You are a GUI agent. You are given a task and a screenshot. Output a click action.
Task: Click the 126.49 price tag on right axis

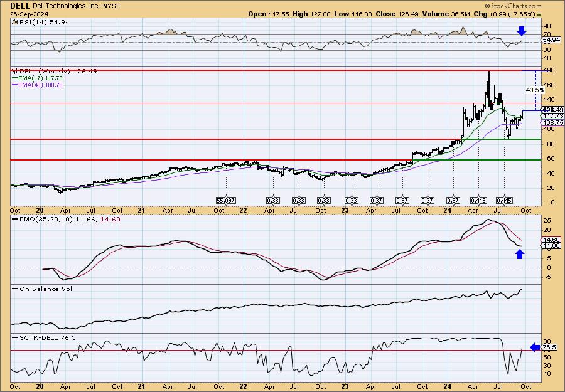click(552, 110)
